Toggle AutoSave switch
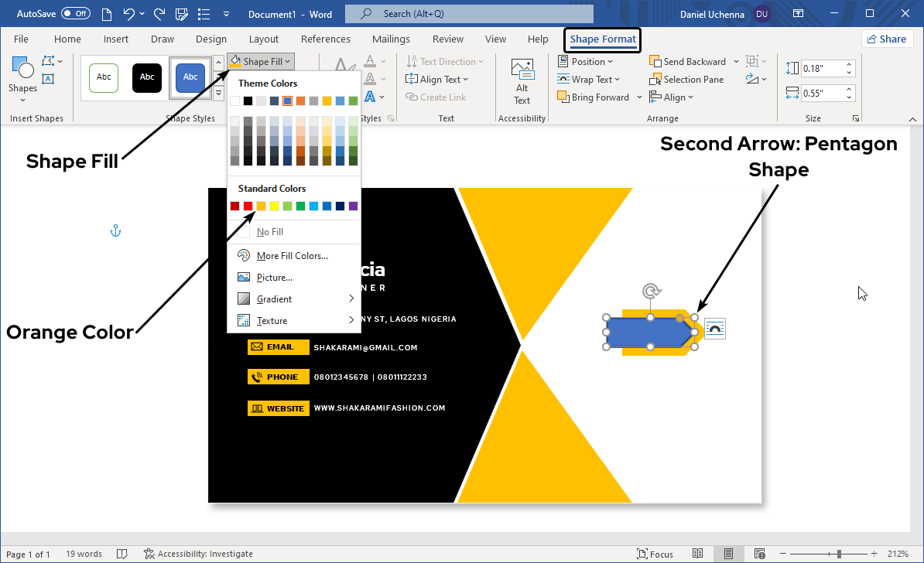 pos(75,14)
